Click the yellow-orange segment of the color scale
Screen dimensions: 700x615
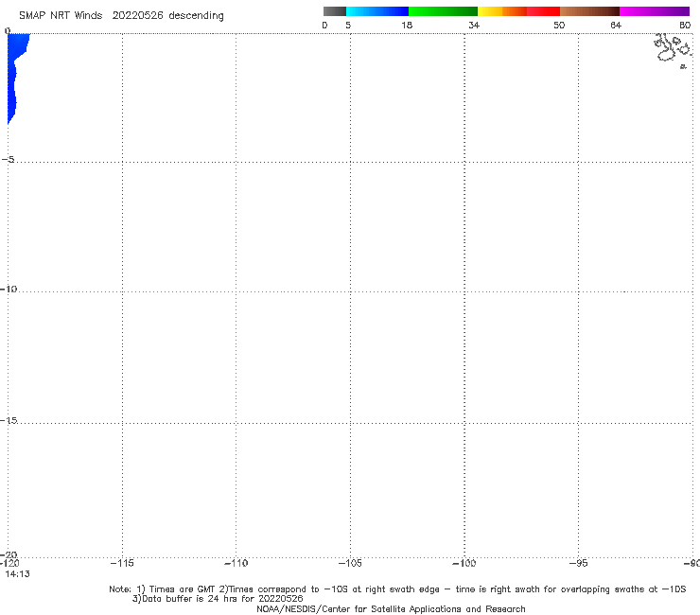click(x=502, y=11)
